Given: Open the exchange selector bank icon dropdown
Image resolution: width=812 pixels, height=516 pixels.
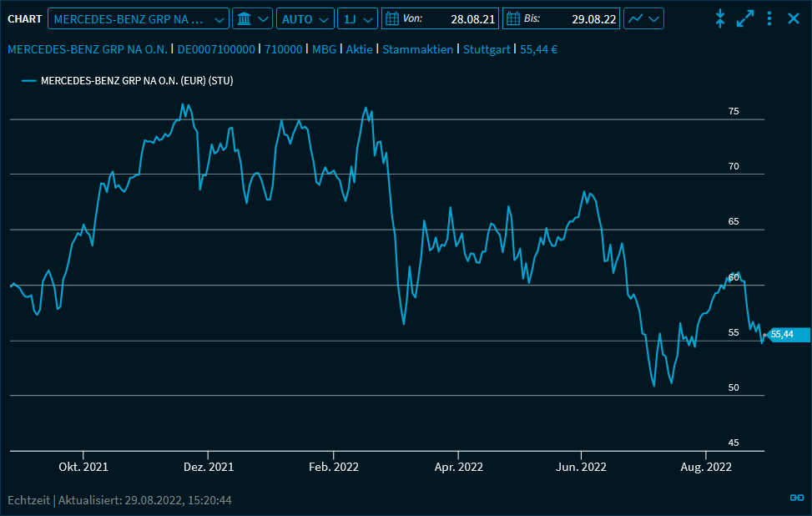Looking at the screenshot, I should 251,18.
